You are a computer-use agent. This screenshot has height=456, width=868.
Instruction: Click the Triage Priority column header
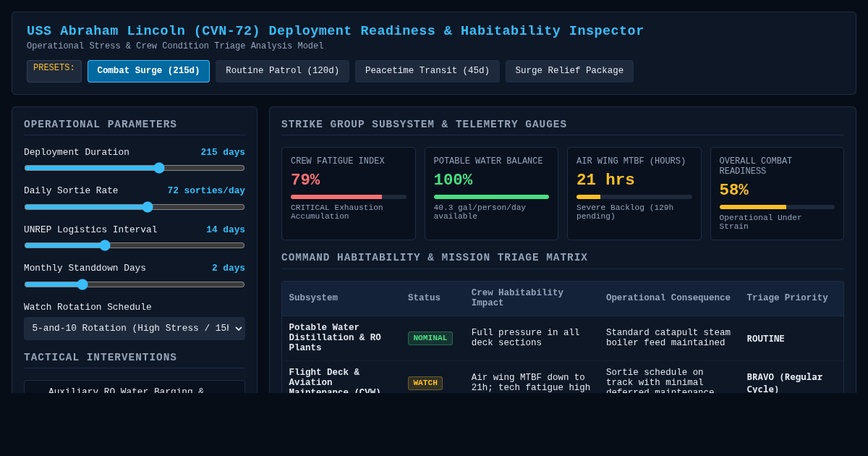coord(787,298)
